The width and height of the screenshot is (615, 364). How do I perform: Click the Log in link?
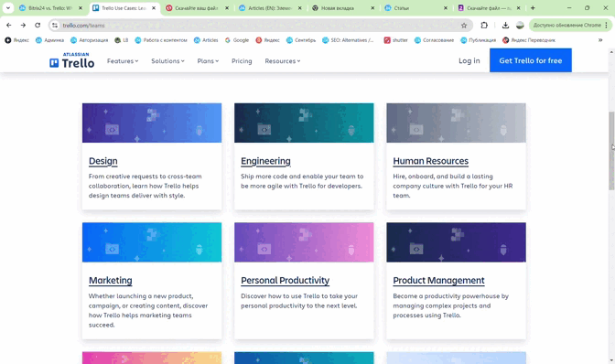pyautogui.click(x=469, y=60)
